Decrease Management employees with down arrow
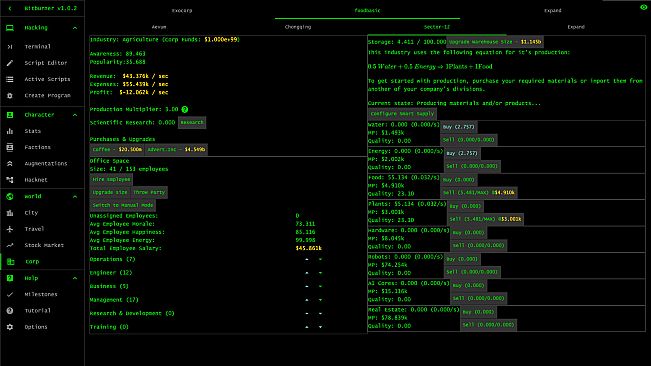 click(320, 300)
